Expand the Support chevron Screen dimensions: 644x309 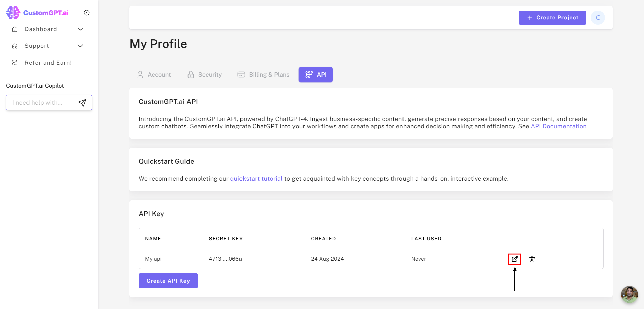click(x=80, y=46)
